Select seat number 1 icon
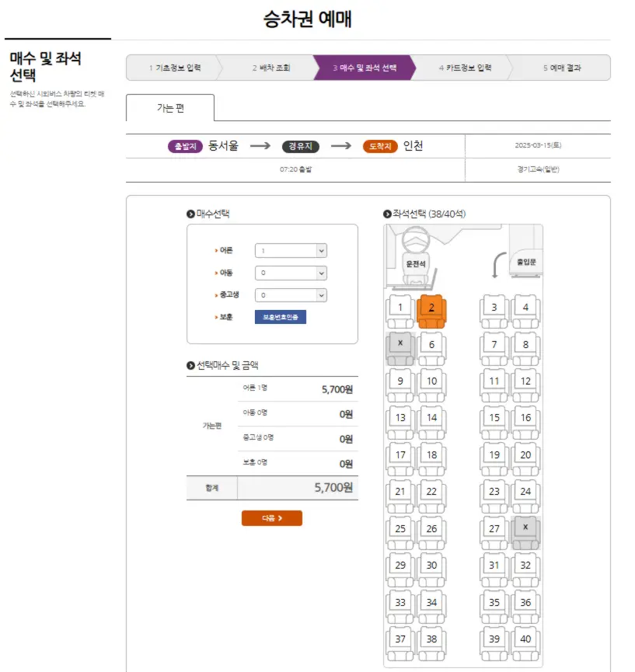Screen dimensions: 635x672 point(400,311)
